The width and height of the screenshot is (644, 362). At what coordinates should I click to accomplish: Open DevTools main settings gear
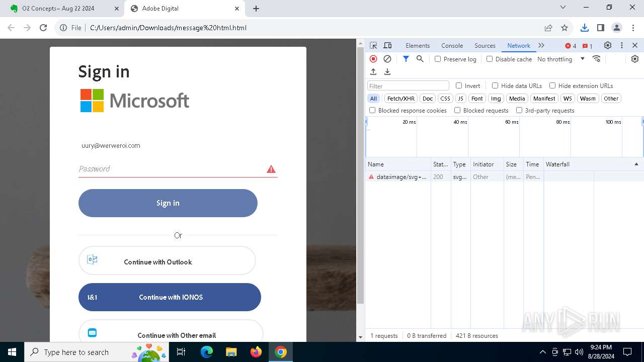tap(608, 45)
